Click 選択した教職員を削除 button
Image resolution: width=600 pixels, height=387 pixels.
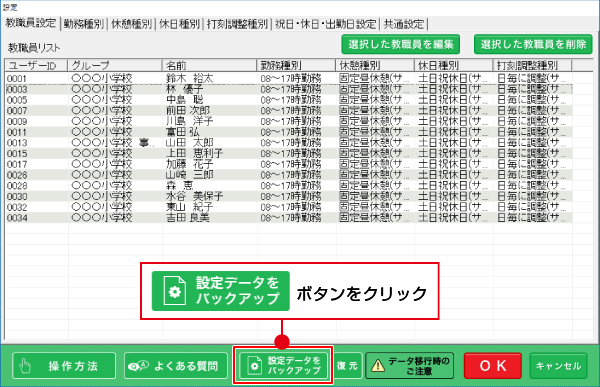[533, 44]
